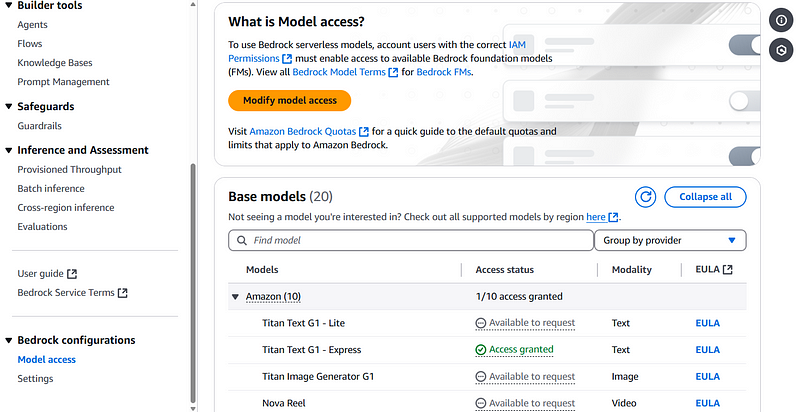Open Evaluations page
Image resolution: width=800 pixels, height=412 pixels.
tap(42, 227)
